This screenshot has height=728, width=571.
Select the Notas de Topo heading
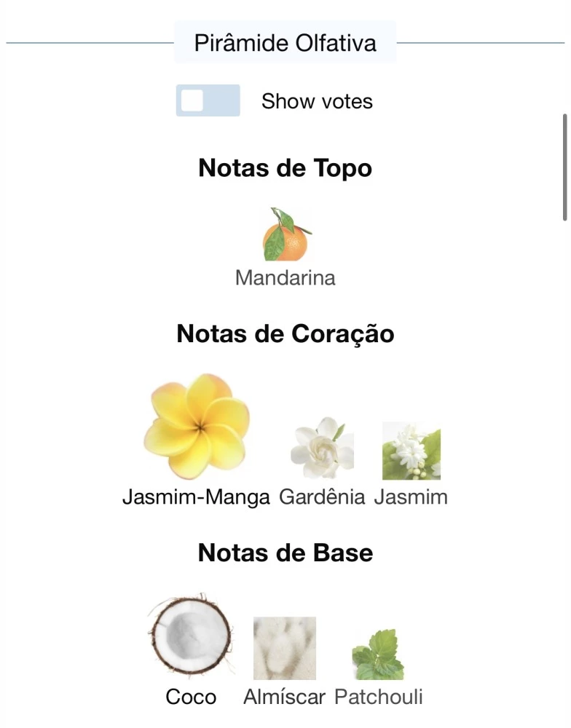point(285,167)
